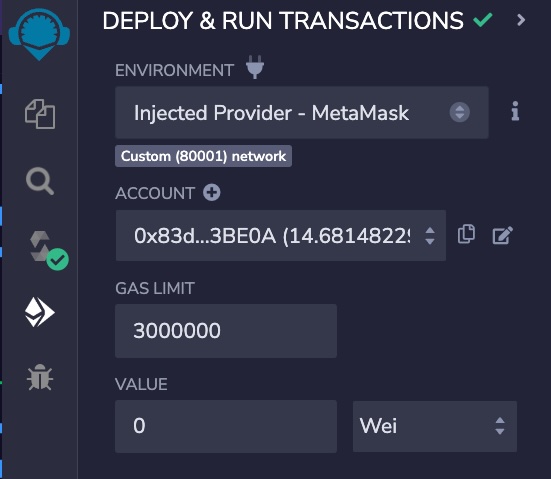Click the green checkmark beside panel title
Image resolution: width=551 pixels, height=479 pixels.
pos(483,20)
